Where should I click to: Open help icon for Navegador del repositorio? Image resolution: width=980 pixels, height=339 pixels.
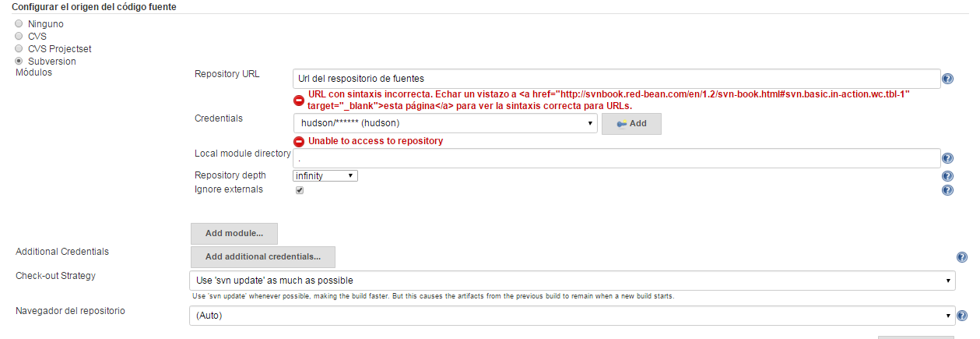[962, 316]
